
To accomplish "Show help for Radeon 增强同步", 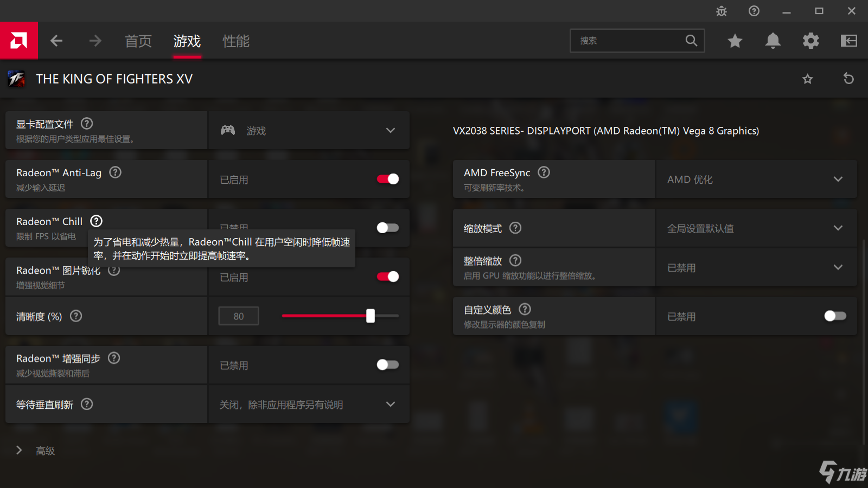I will (x=114, y=358).
